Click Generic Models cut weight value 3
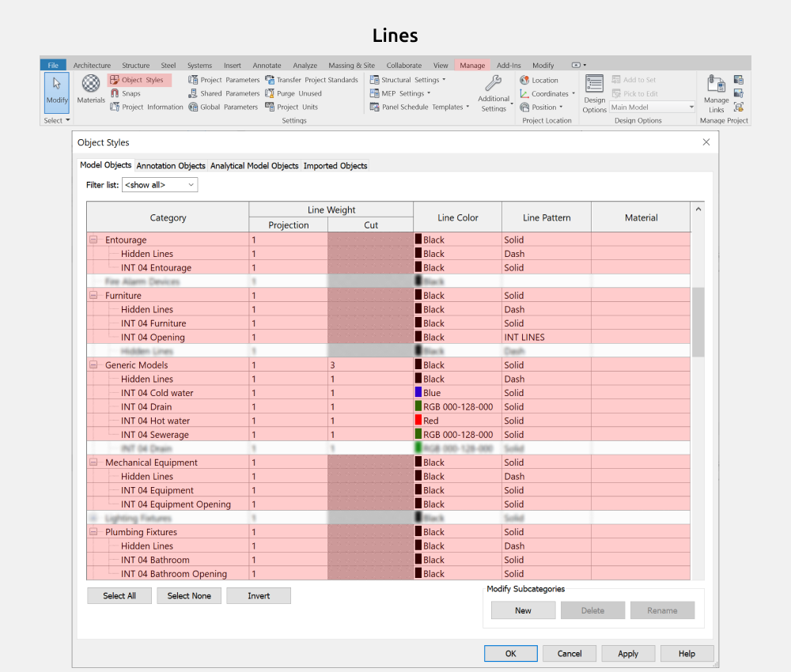 pos(370,364)
